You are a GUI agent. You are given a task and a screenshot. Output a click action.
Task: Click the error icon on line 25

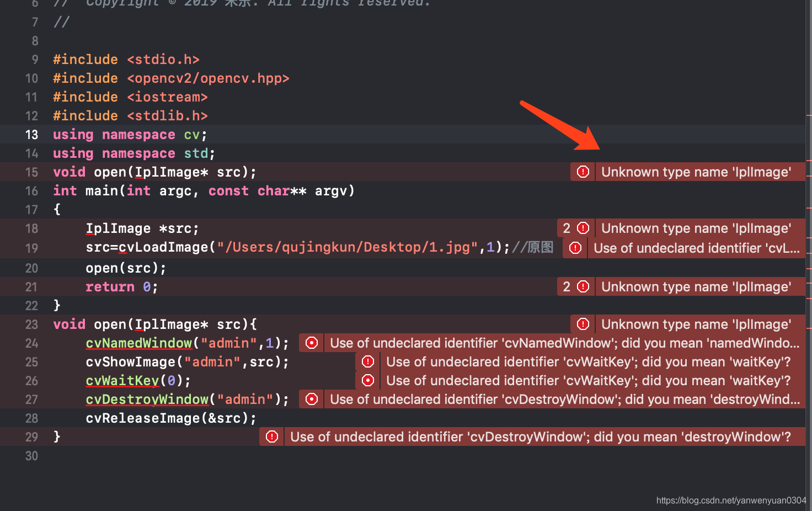[x=368, y=361]
